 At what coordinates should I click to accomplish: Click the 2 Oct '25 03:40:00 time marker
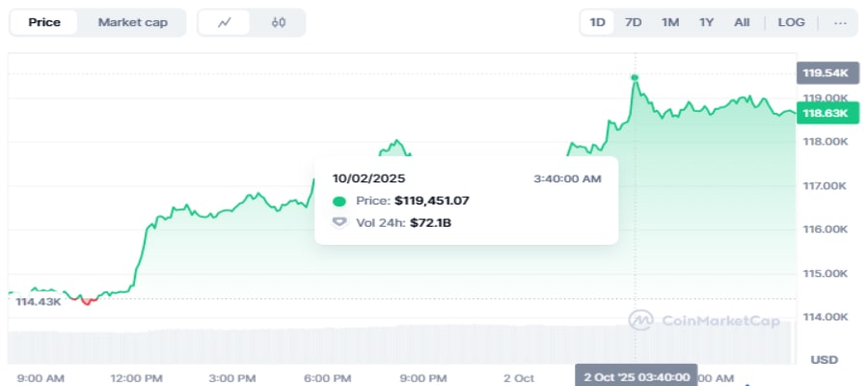point(636,376)
